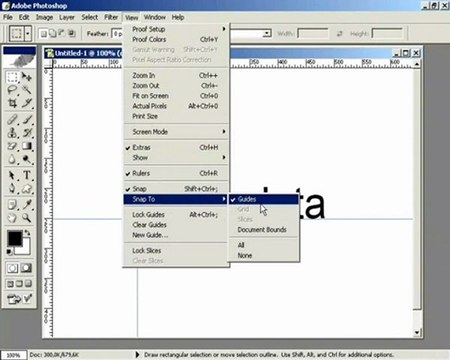Select the Move tool

pos(27,77)
